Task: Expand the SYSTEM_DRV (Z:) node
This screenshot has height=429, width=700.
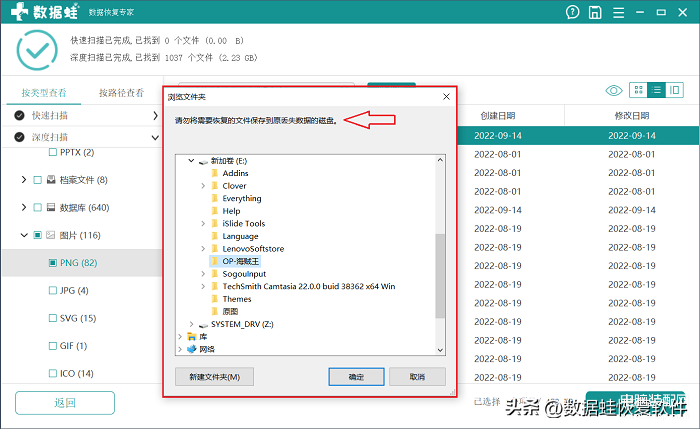Action: [192, 324]
